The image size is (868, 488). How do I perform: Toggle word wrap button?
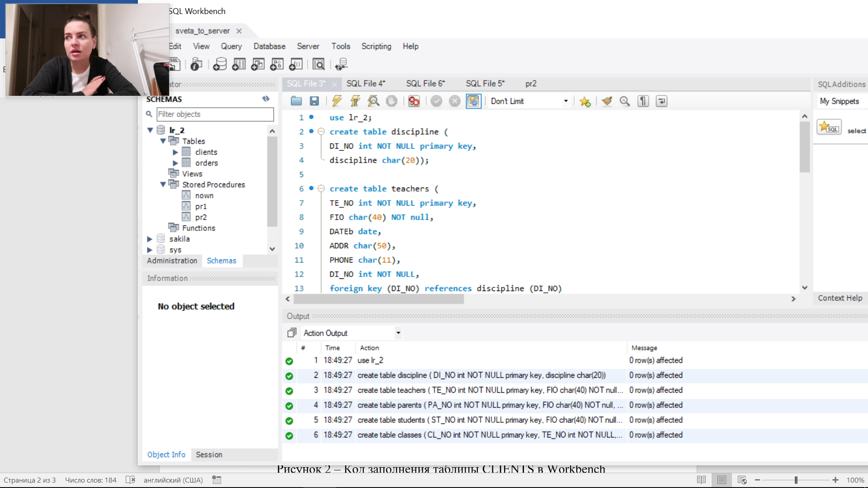(x=661, y=101)
